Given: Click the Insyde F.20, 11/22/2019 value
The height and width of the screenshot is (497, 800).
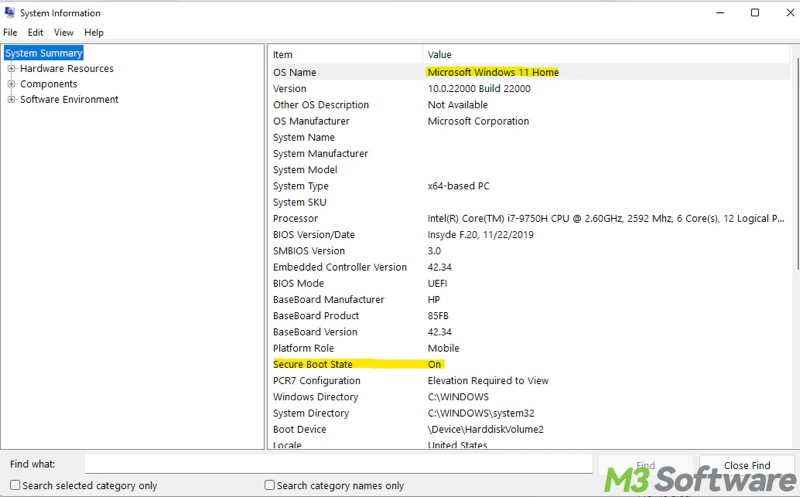Looking at the screenshot, I should pos(481,235).
